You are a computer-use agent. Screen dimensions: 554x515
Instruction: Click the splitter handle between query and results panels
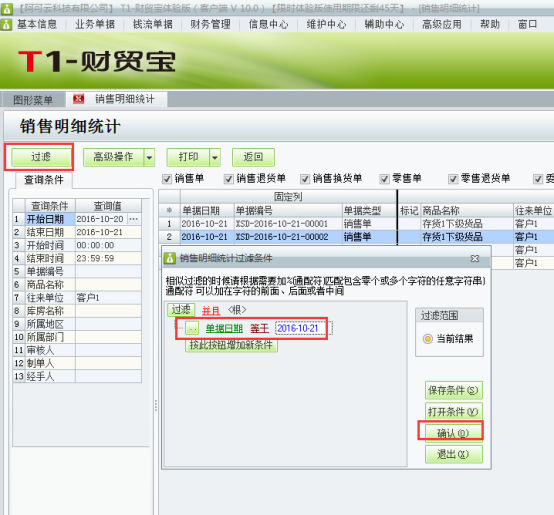point(156,406)
